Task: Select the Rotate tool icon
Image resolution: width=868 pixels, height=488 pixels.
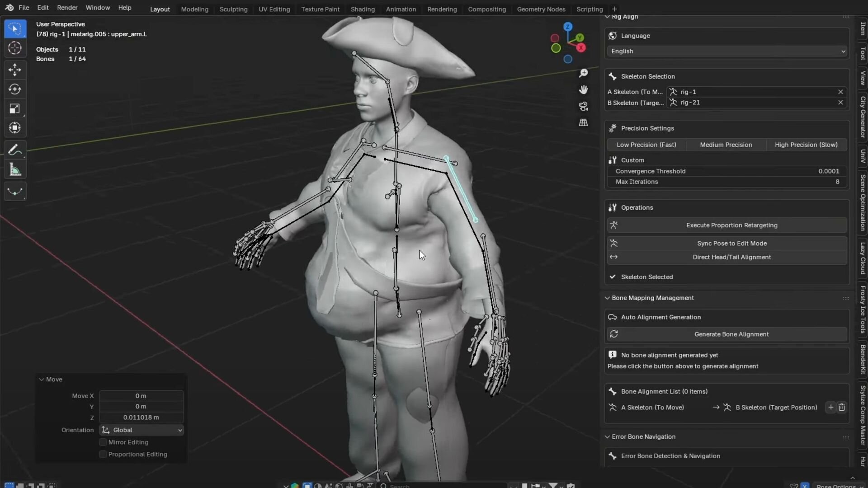Action: [15, 89]
